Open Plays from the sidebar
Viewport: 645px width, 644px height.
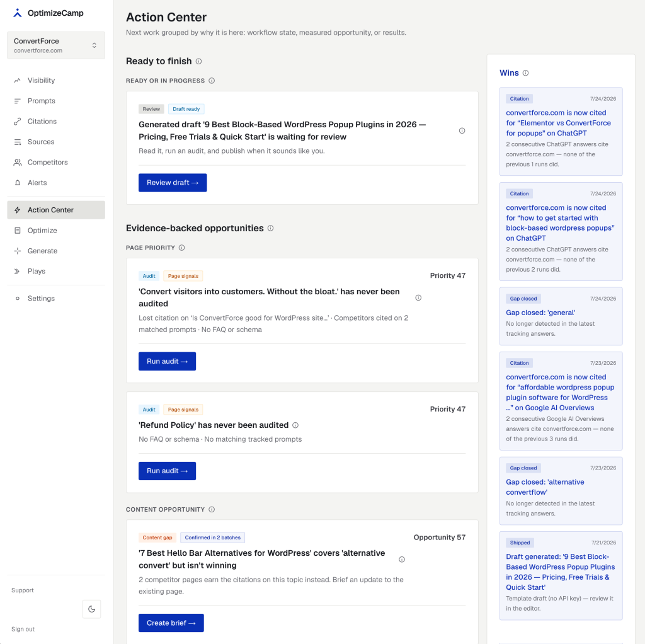[56, 271]
